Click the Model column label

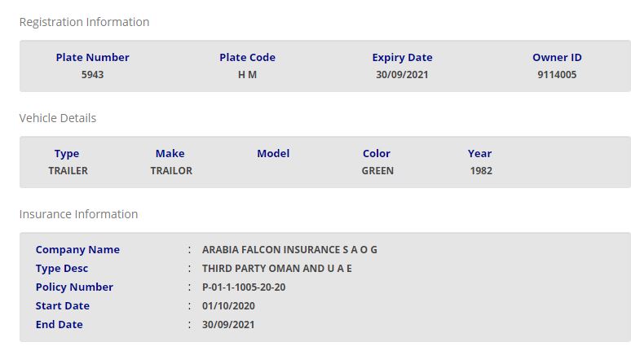click(273, 153)
